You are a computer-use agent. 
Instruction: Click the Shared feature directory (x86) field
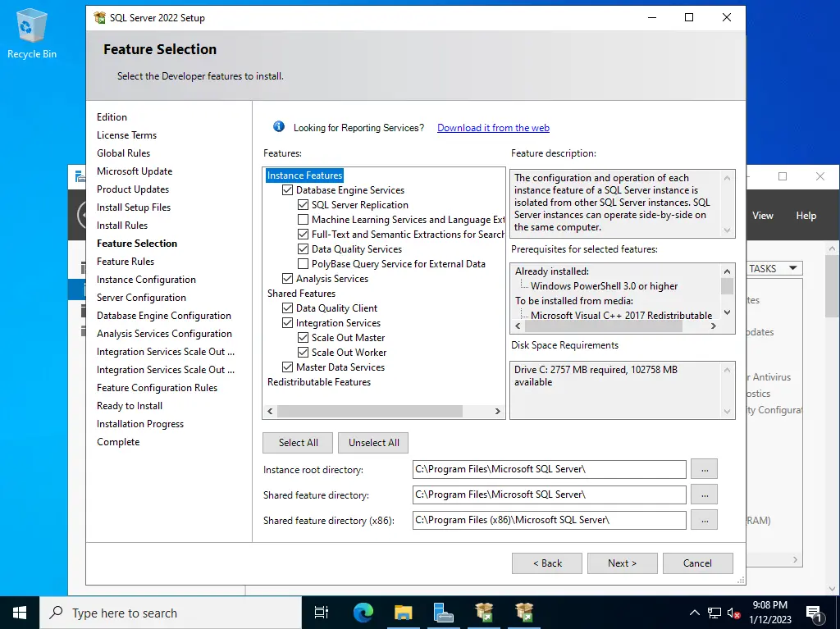pos(549,520)
